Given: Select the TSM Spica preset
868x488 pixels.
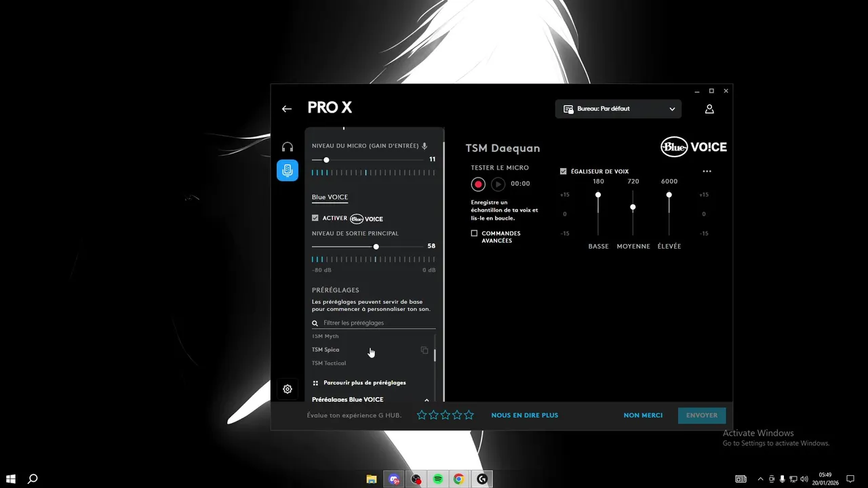Looking at the screenshot, I should coord(325,350).
